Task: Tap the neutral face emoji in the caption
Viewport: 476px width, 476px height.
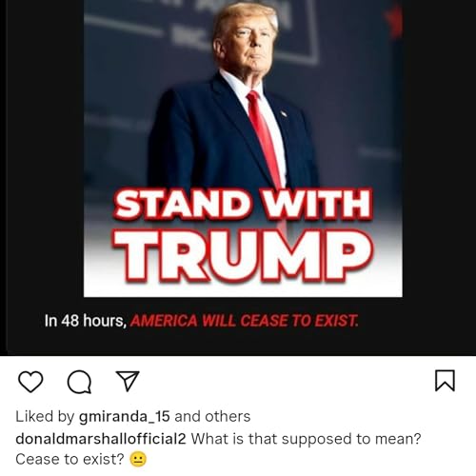Action: point(138,459)
